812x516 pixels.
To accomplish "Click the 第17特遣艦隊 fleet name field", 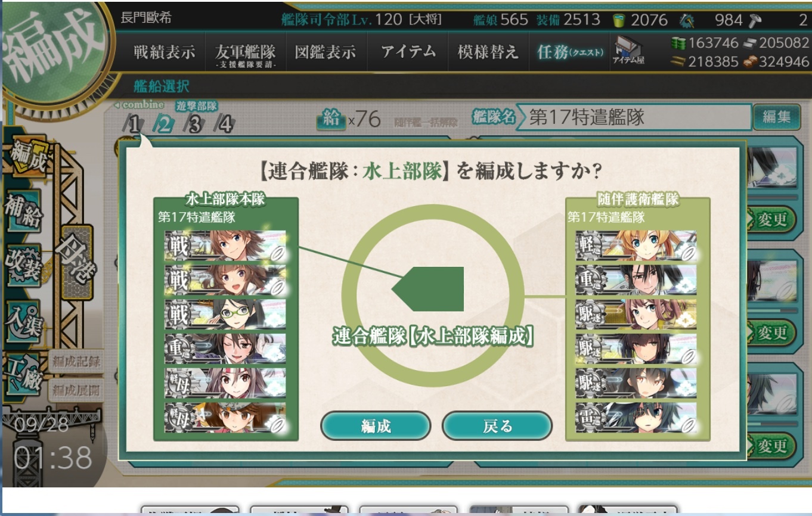I will coord(634,117).
